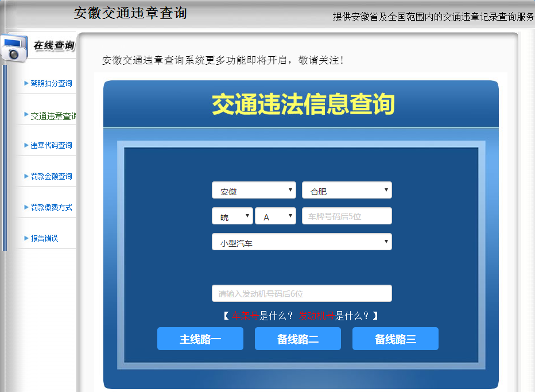535x392 pixels.
Task: Click the 主线路一 button
Action: 200,339
